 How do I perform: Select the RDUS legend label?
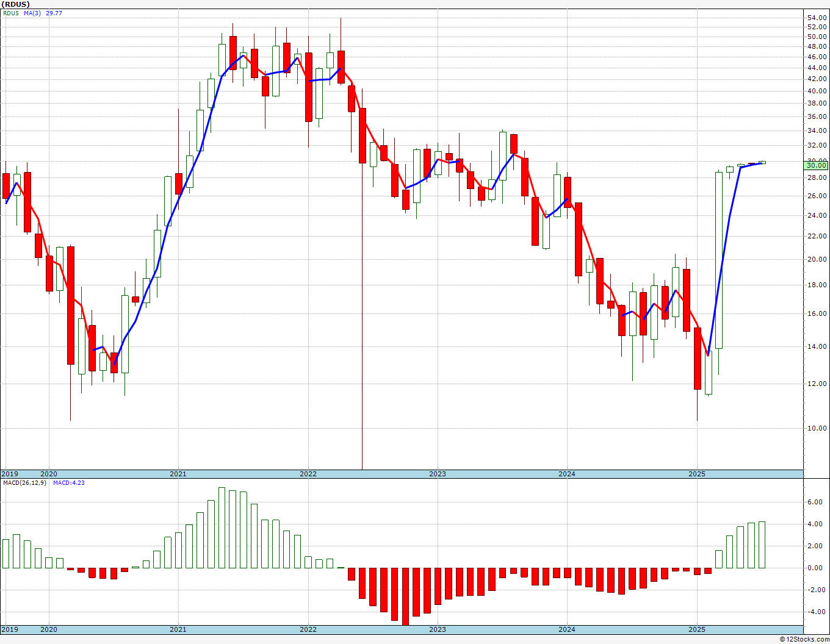click(10, 13)
